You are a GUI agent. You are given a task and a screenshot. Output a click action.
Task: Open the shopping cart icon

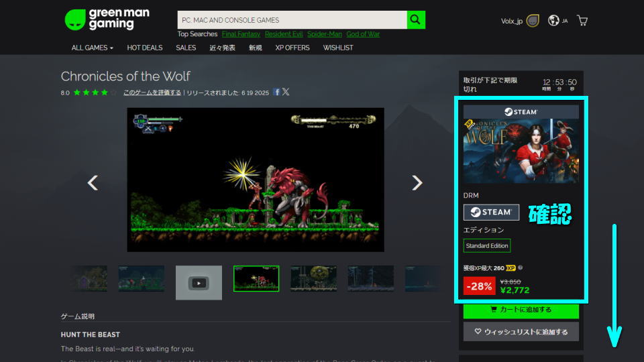(582, 21)
